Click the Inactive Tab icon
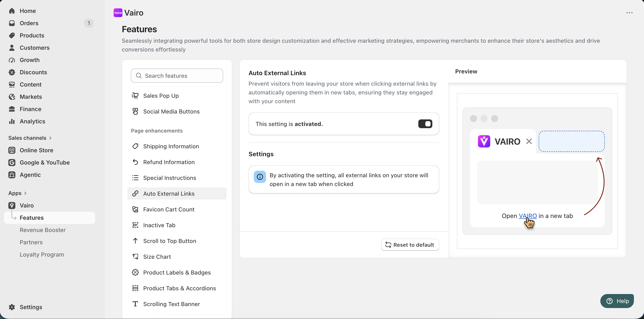 coord(135,225)
